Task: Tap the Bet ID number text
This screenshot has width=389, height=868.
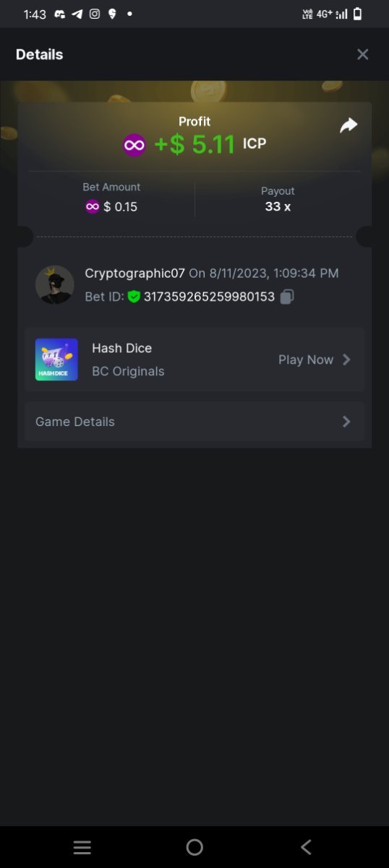Action: tap(209, 297)
